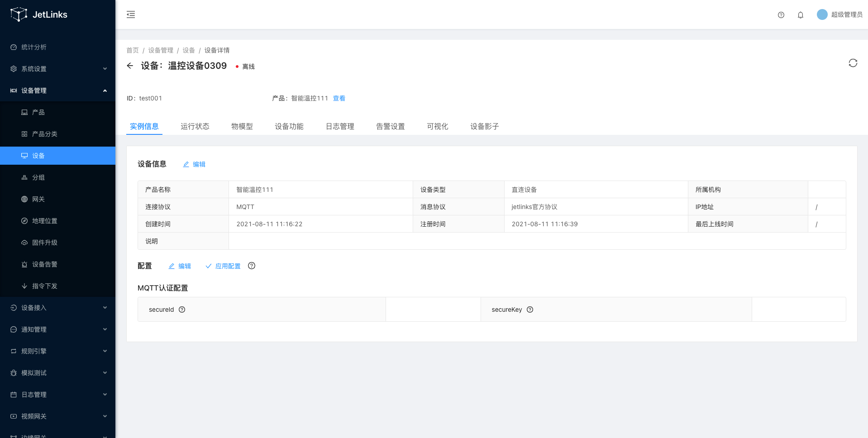Select the 可视化 tab
Viewport: 868px width, 438px height.
pos(438,126)
